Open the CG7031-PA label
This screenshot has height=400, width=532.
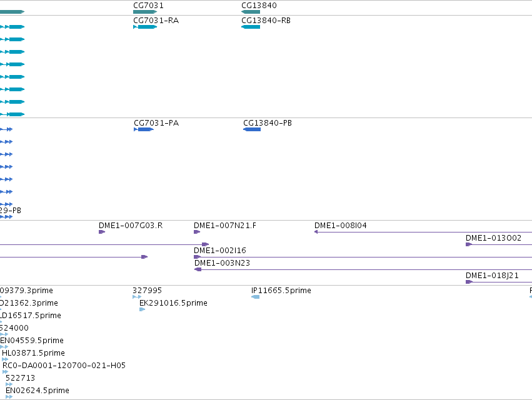coord(156,123)
